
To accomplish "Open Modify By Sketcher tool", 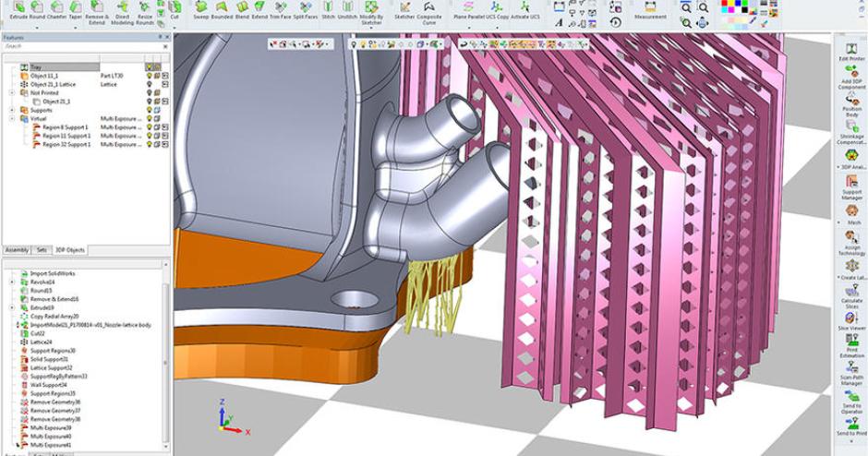I will coord(371,12).
